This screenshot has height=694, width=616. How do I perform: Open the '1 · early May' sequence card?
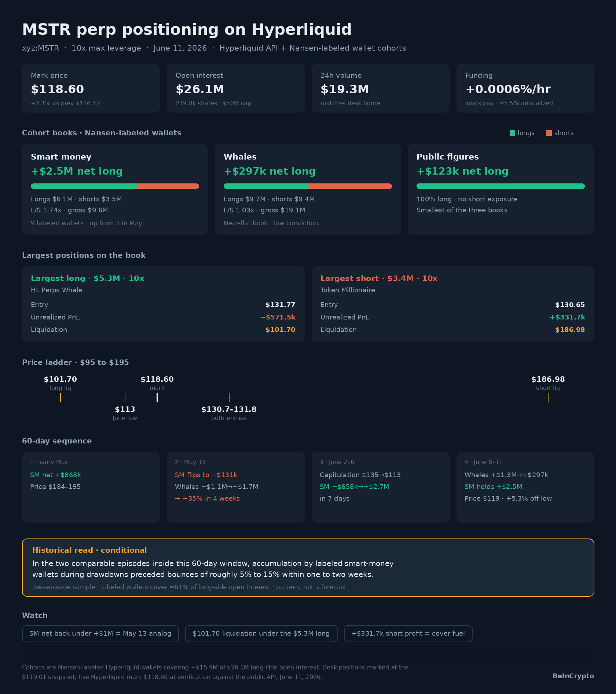[x=91, y=487]
